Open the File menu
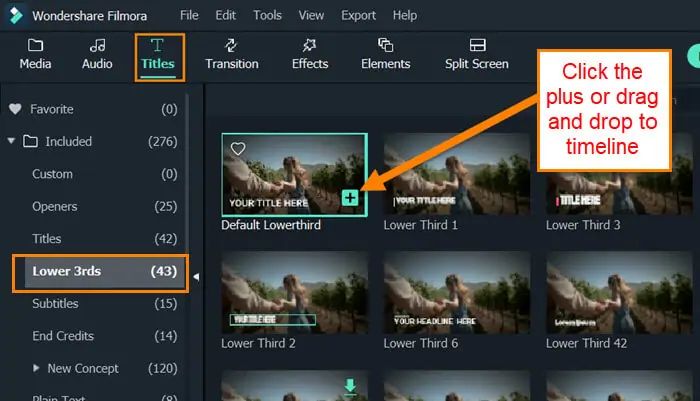Image resolution: width=700 pixels, height=401 pixels. pyautogui.click(x=189, y=15)
